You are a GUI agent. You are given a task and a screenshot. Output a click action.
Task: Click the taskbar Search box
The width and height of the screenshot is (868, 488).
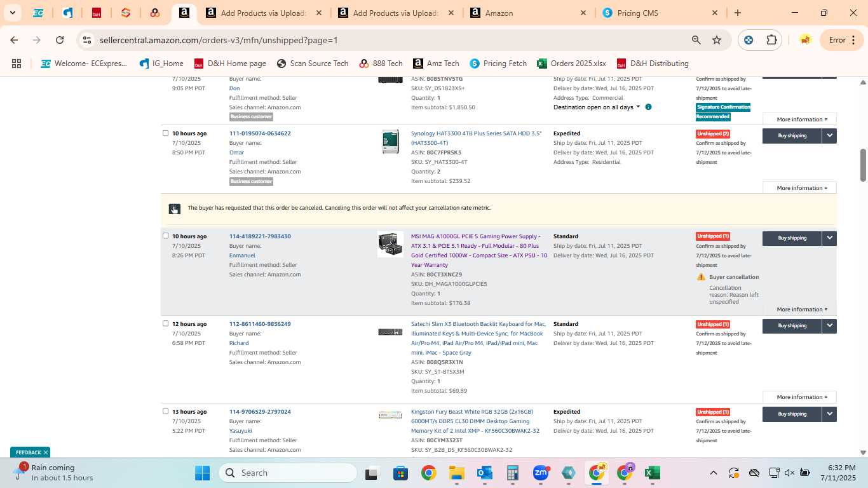pos(288,473)
